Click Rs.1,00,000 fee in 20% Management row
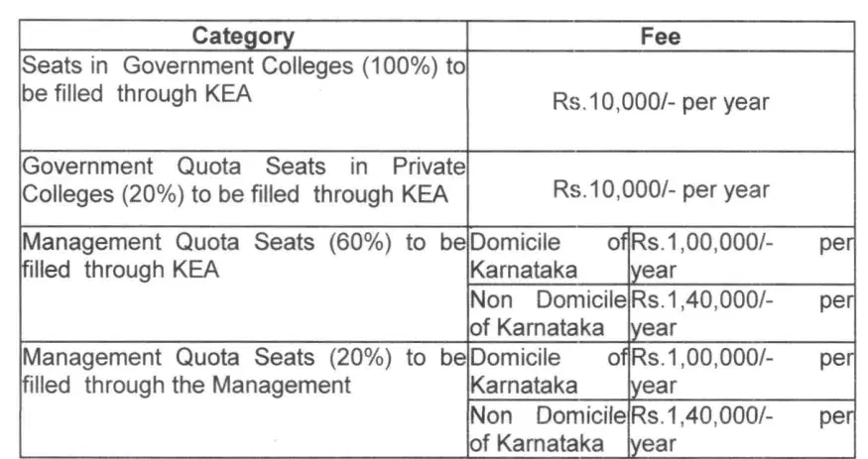The height and width of the screenshot is (459, 868). (x=741, y=371)
